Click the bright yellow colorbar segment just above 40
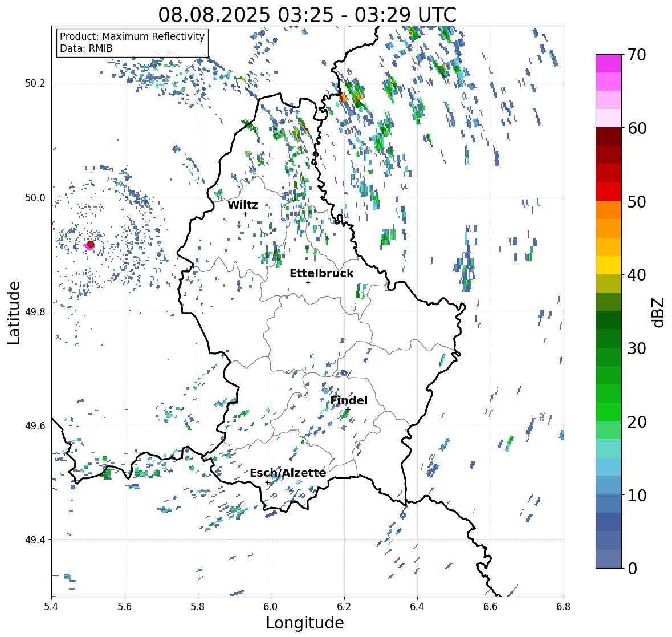Image resolution: width=672 pixels, height=637 pixels. coord(609,265)
